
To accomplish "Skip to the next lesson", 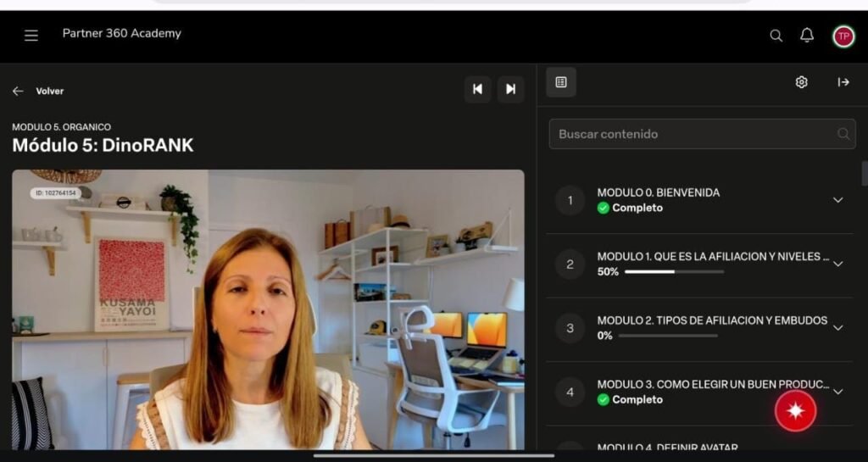I will pos(510,89).
